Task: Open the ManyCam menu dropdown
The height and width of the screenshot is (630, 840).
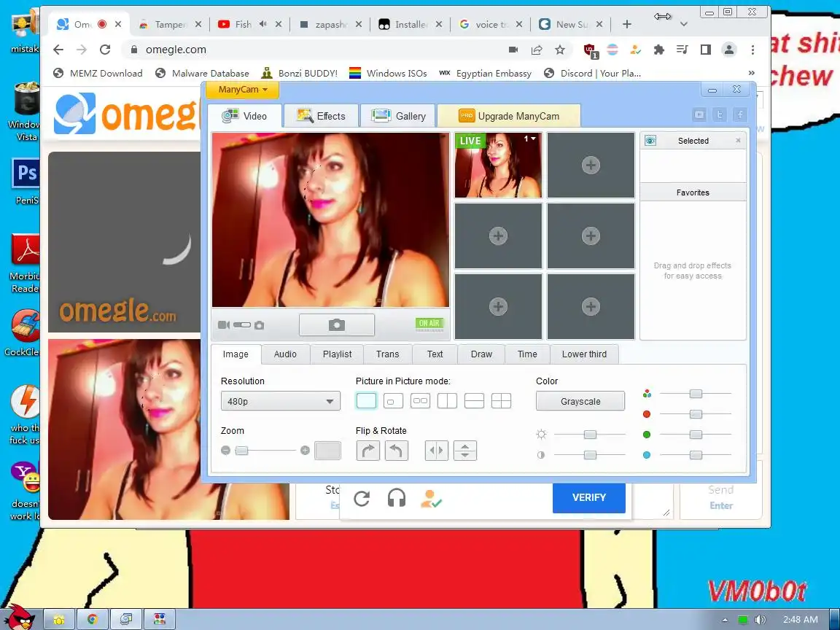Action: pos(241,90)
